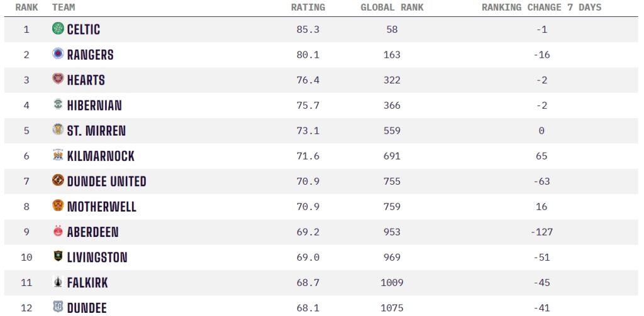Sort by Global Rank column header

(392, 8)
